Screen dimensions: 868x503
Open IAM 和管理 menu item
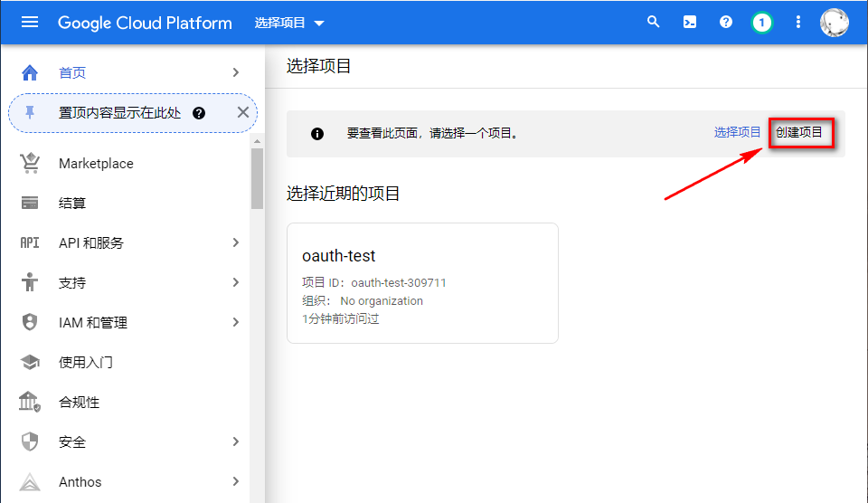[x=93, y=322]
